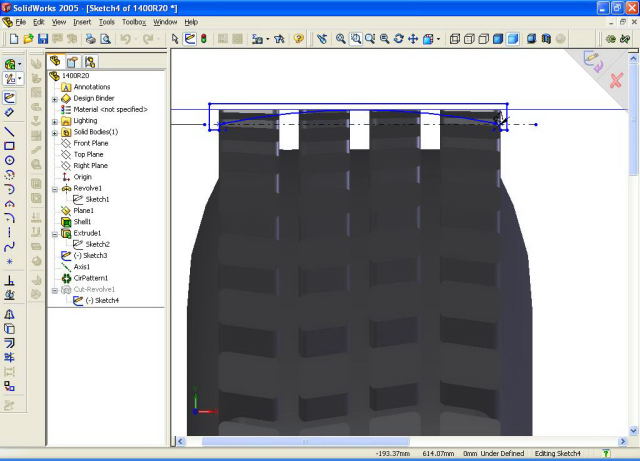The width and height of the screenshot is (640, 461).
Task: Select the Line sketch tool
Action: click(x=10, y=131)
